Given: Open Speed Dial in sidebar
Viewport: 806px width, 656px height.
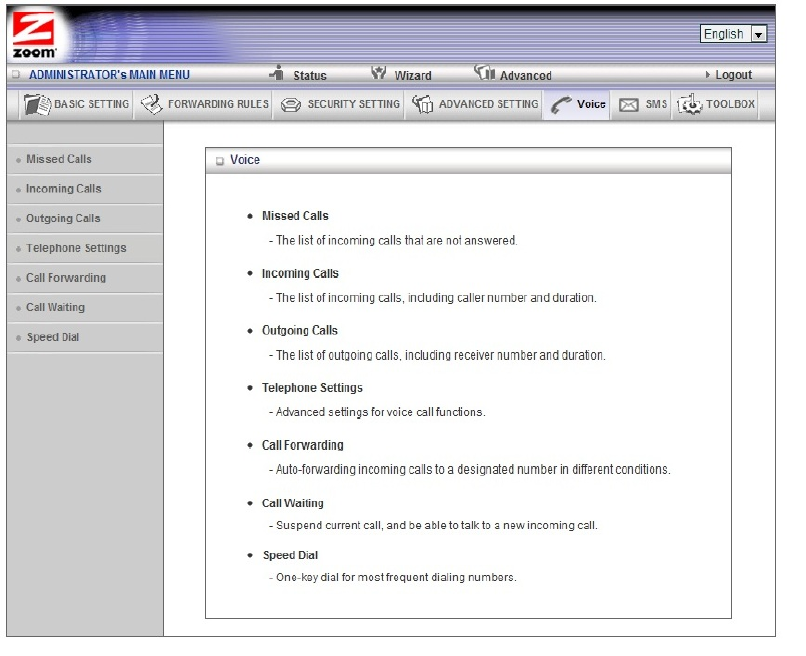Looking at the screenshot, I should 52,337.
